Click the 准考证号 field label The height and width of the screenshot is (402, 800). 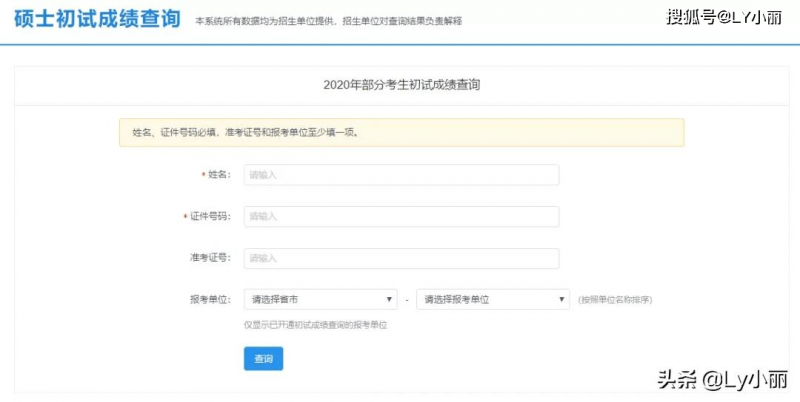coord(210,258)
